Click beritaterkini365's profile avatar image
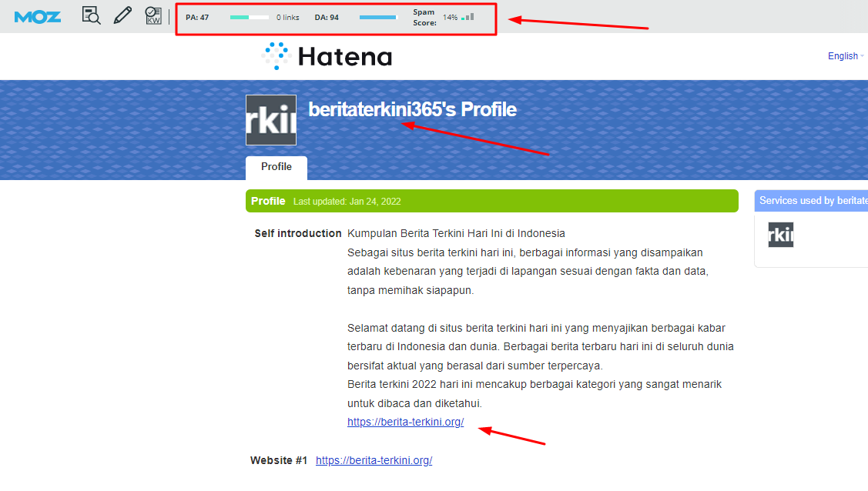This screenshot has width=868, height=491. coord(271,120)
